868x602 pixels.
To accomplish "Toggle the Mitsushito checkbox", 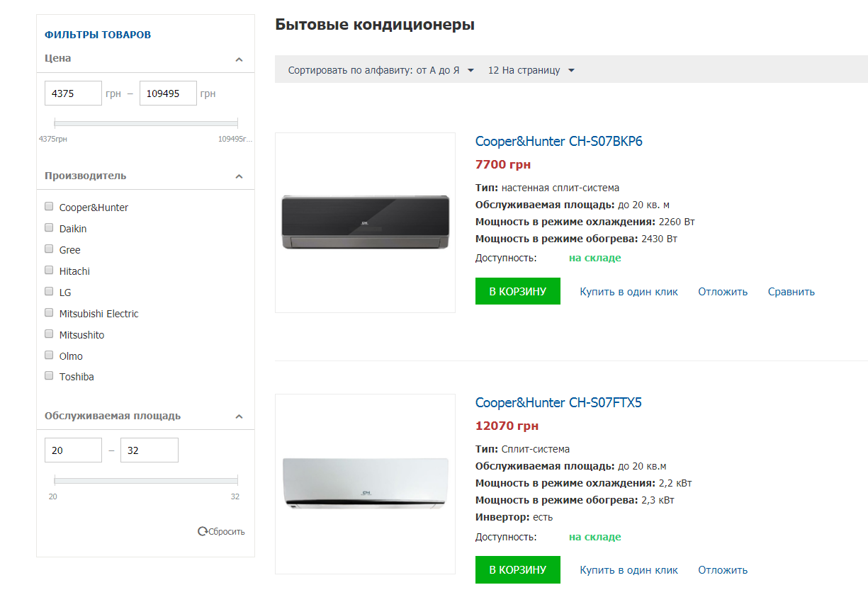I will point(49,334).
